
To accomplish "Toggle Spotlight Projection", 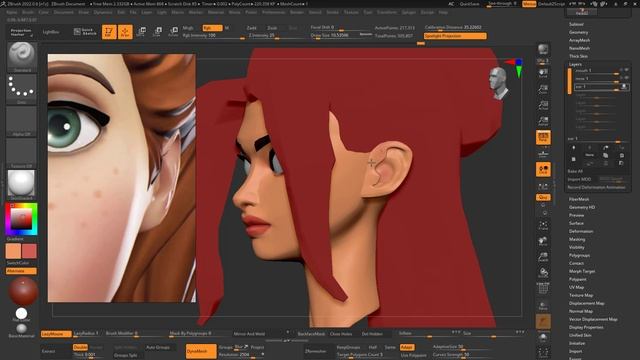I will pos(455,36).
